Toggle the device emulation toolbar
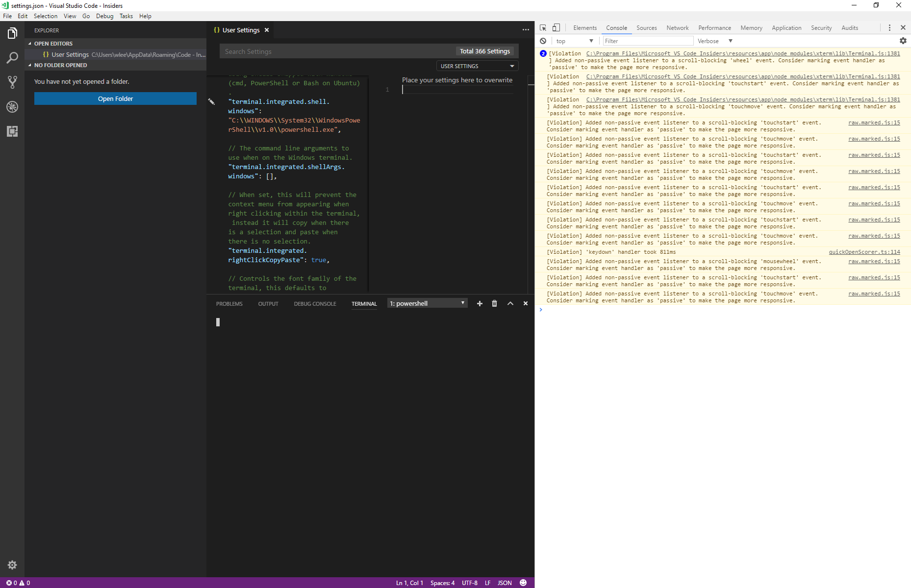911x588 pixels. point(556,27)
